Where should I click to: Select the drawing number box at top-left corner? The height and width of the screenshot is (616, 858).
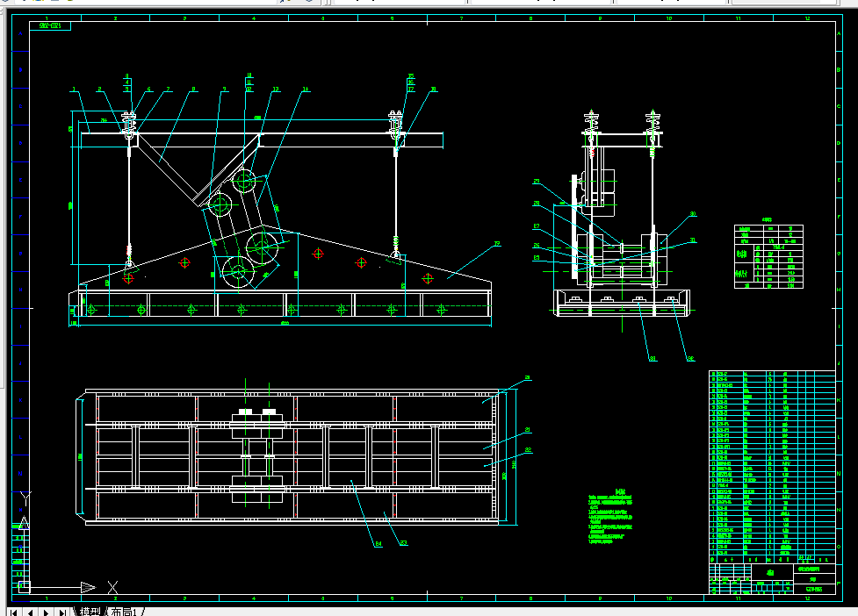[x=50, y=25]
